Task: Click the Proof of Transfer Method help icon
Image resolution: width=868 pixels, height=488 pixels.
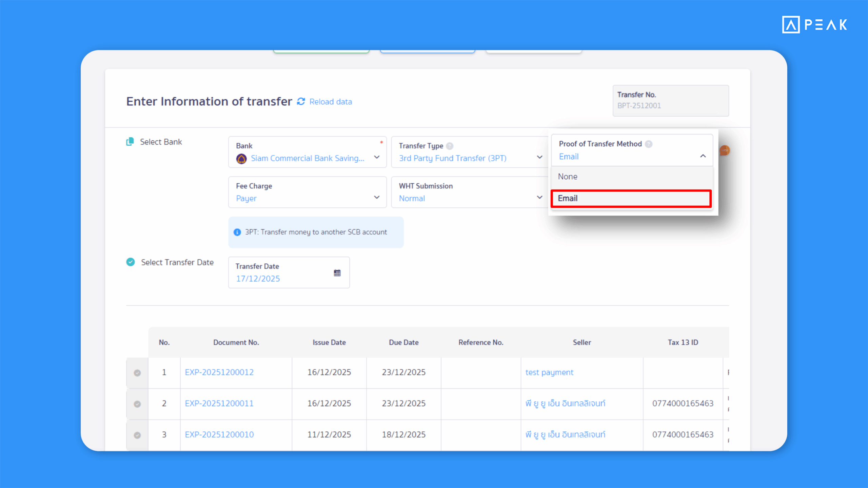Action: coord(649,144)
